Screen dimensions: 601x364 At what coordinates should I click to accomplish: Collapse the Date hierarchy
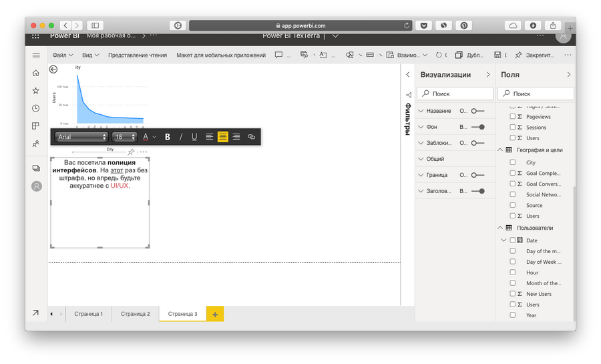point(504,240)
